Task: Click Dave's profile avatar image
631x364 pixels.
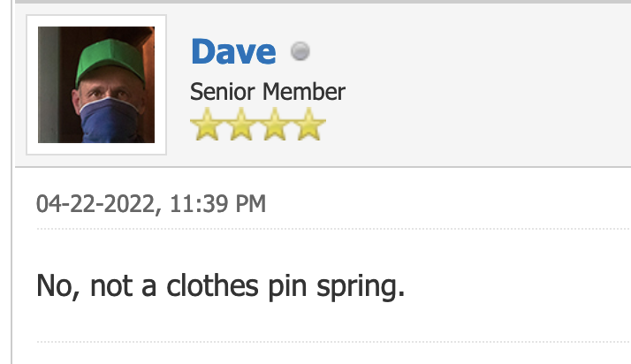Action: (96, 85)
